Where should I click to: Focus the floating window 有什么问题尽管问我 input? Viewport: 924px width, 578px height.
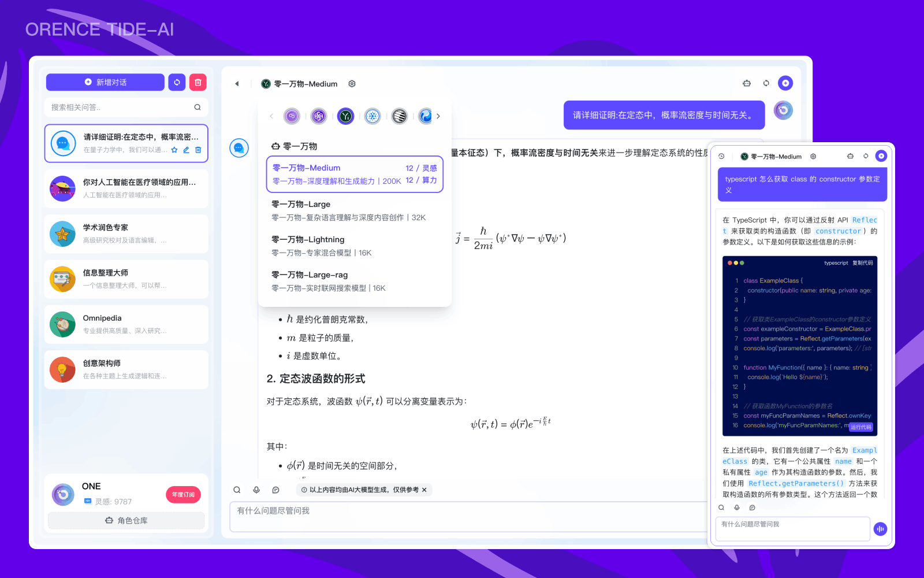pyautogui.click(x=793, y=529)
